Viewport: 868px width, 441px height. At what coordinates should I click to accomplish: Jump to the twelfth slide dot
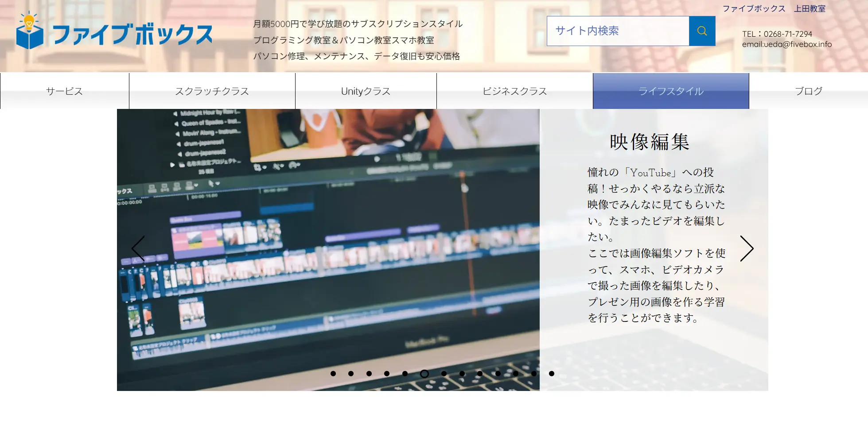coord(534,374)
